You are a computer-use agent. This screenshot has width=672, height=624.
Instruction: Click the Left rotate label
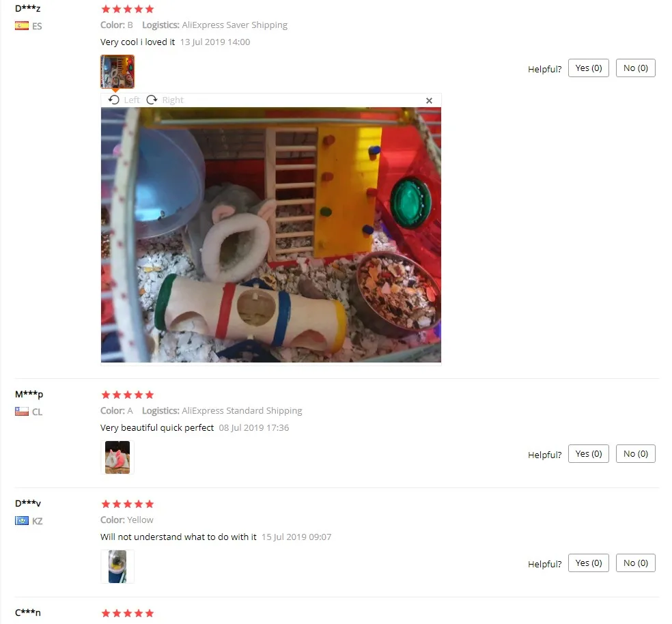(x=132, y=100)
